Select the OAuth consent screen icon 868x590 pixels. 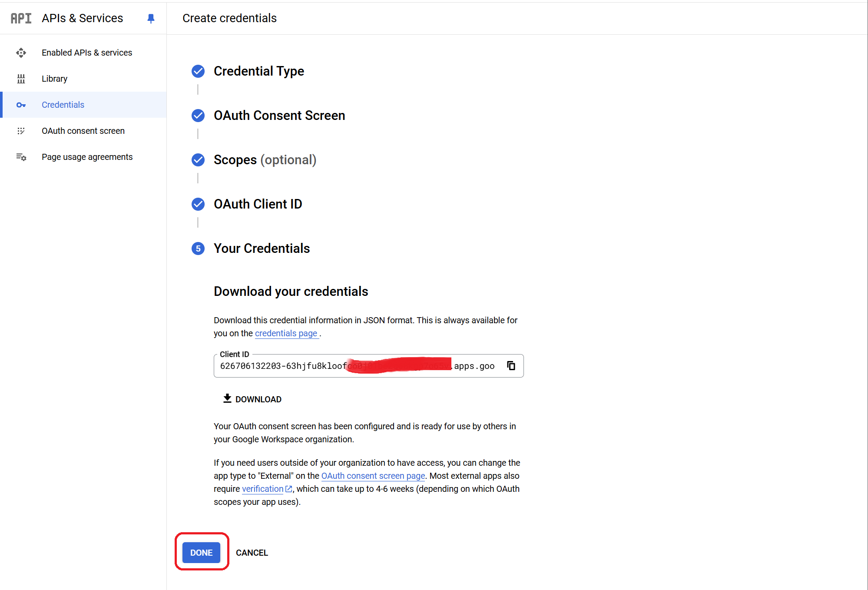coord(21,131)
